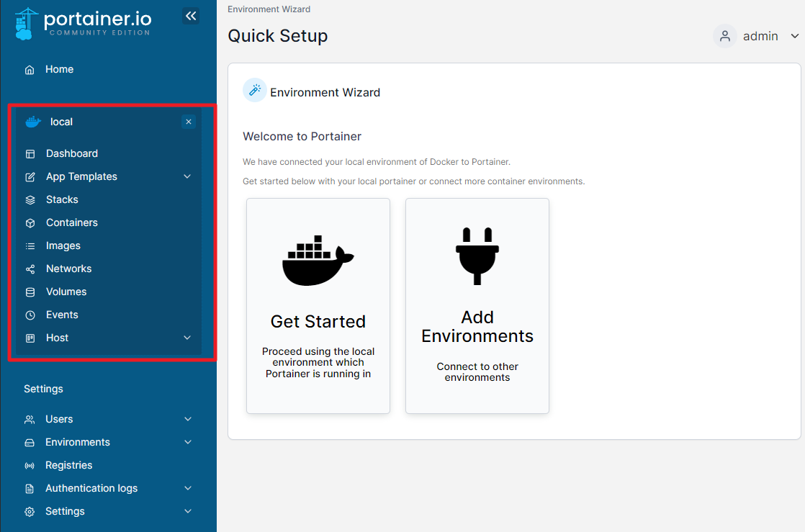Screen dimensions: 805x532
Task: Open Networks in the sidebar
Action: (69, 269)
